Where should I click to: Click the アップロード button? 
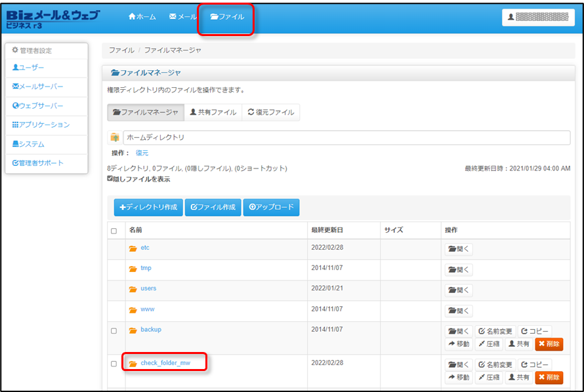point(271,207)
